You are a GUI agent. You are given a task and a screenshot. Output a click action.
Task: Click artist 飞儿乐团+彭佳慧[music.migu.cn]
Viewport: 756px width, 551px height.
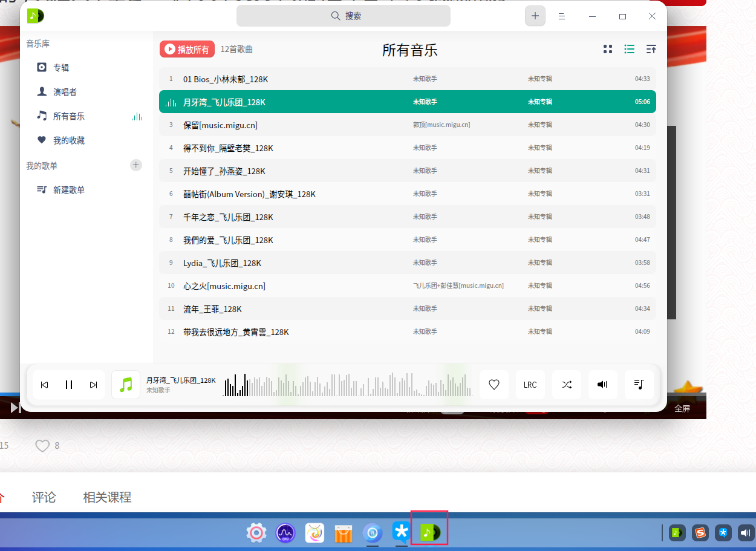pos(458,285)
